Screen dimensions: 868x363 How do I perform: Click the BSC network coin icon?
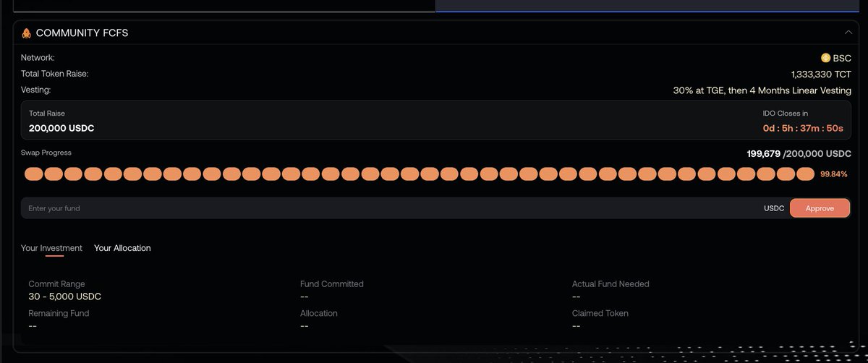(x=825, y=58)
